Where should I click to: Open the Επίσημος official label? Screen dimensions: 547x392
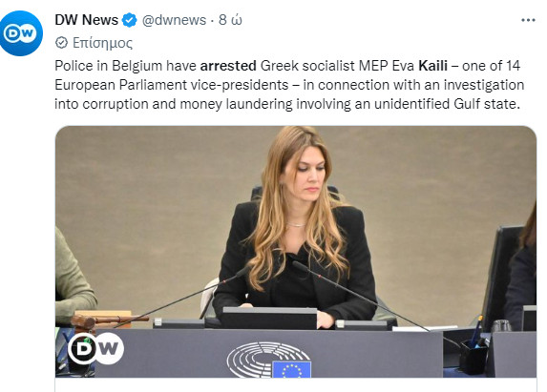click(x=102, y=43)
